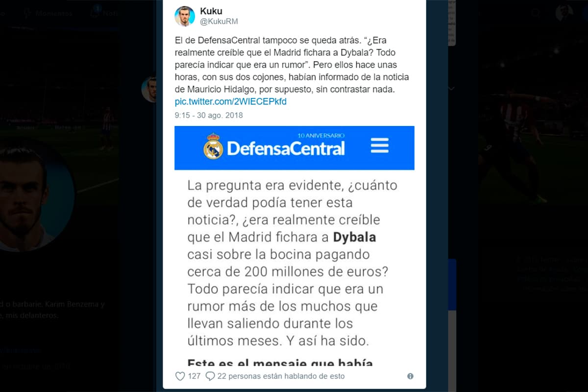The image size is (588, 392).
Task: Open pic.twitter.com/2WIECEPkfd link
Action: [231, 101]
